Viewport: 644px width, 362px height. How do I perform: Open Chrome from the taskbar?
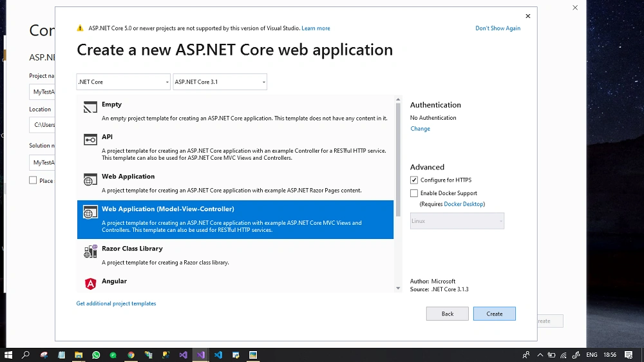[131, 355]
